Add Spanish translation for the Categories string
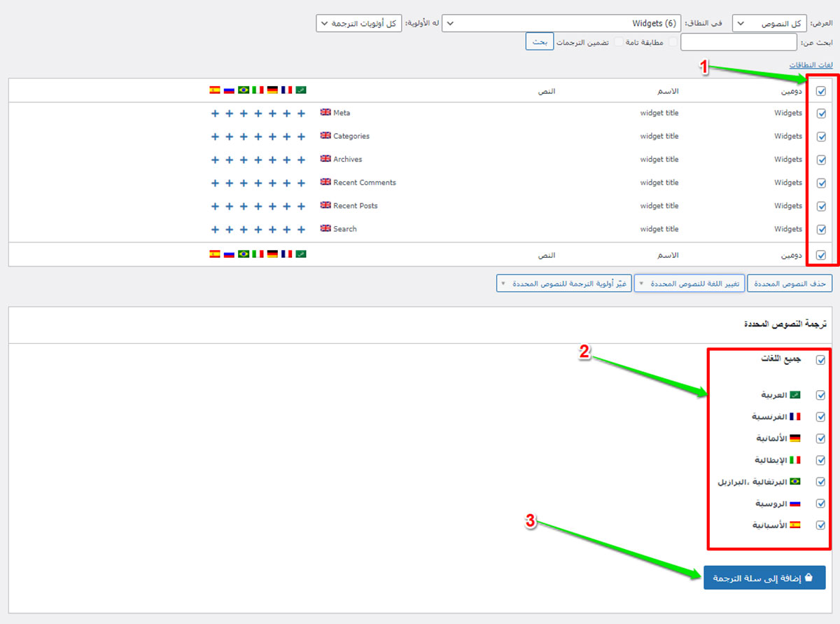The height and width of the screenshot is (624, 840). tap(215, 137)
